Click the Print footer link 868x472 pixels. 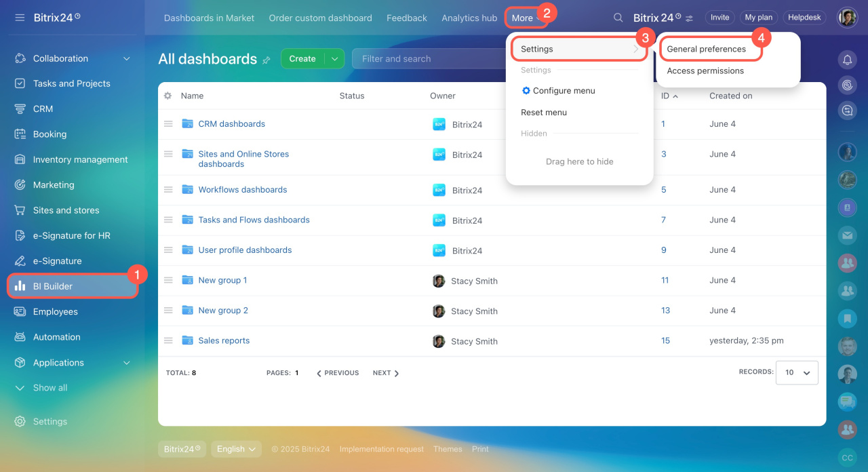pos(480,449)
